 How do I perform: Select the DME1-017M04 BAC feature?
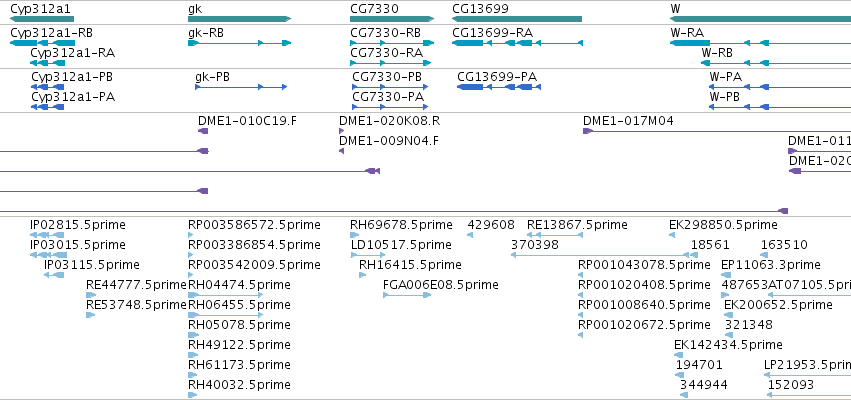click(x=717, y=131)
